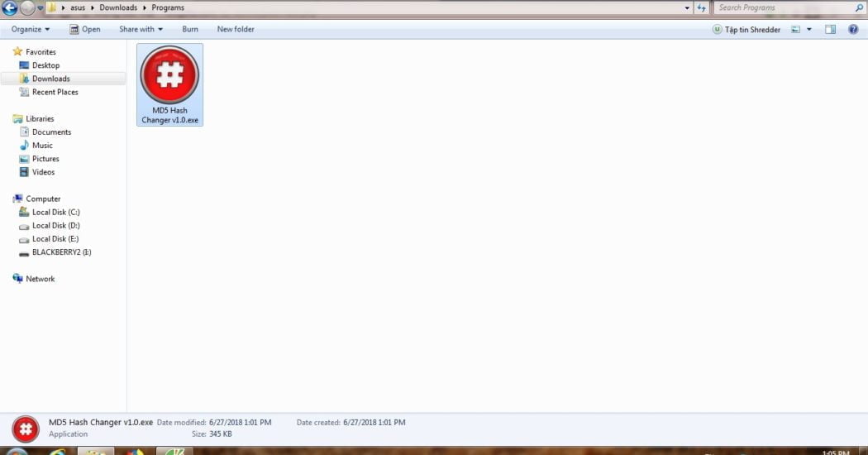Open the view options dropdown arrow

(809, 30)
